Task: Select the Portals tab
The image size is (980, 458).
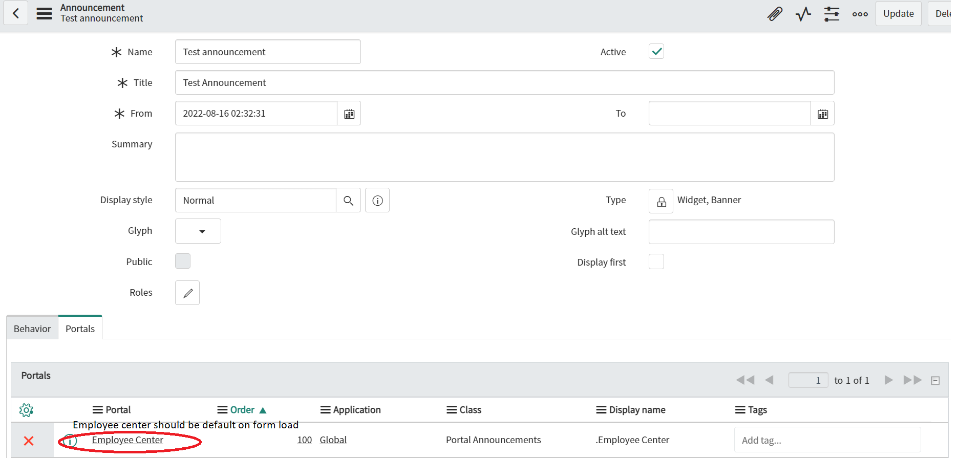Action: point(80,328)
